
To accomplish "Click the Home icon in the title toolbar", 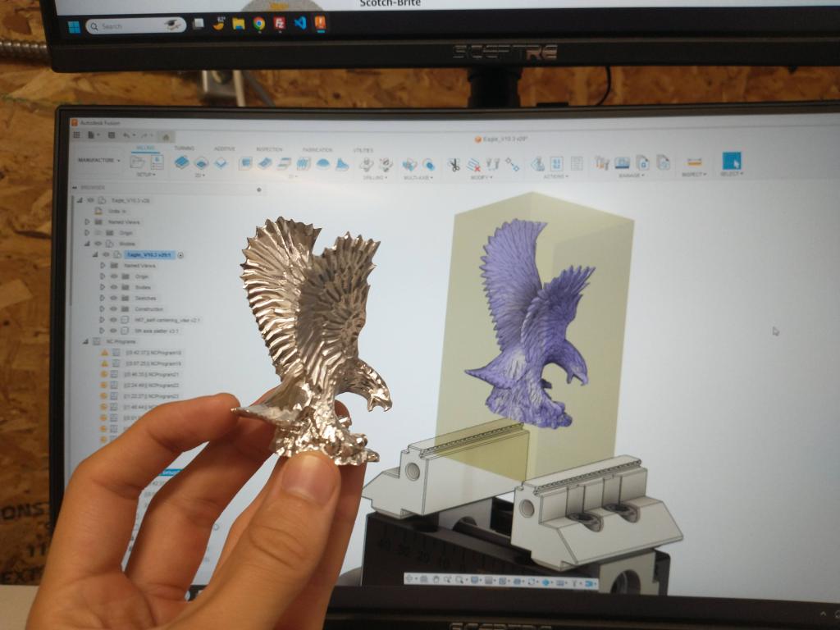I will 165,135.
